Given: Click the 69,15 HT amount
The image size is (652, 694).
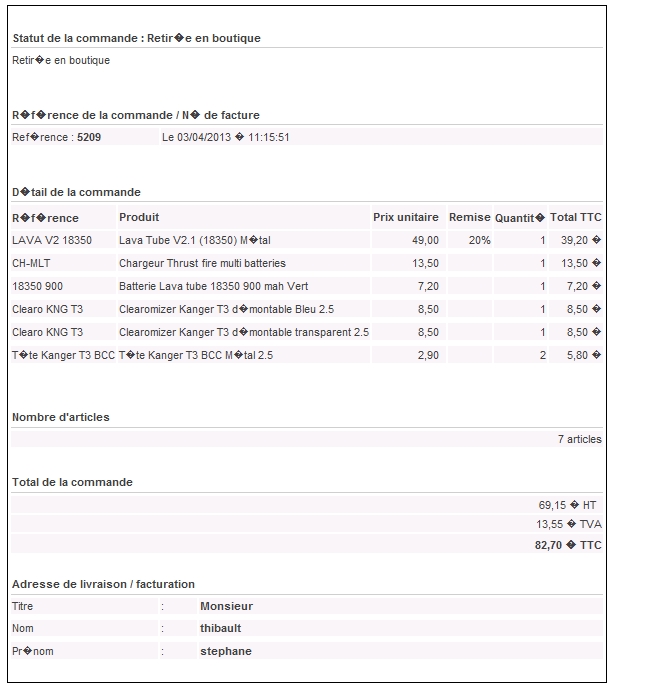Looking at the screenshot, I should click(567, 505).
